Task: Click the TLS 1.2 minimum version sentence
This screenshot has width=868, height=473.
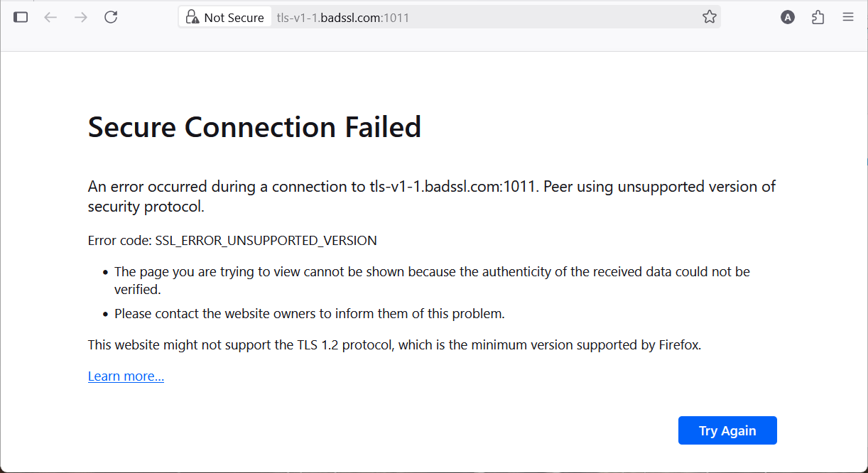Action: click(x=394, y=345)
